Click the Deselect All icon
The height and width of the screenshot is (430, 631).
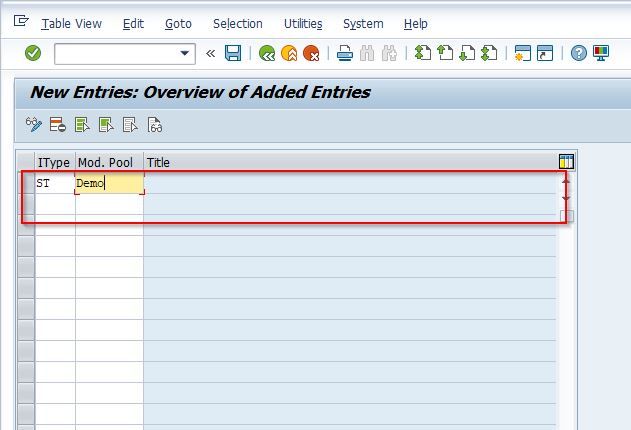[x=130, y=125]
